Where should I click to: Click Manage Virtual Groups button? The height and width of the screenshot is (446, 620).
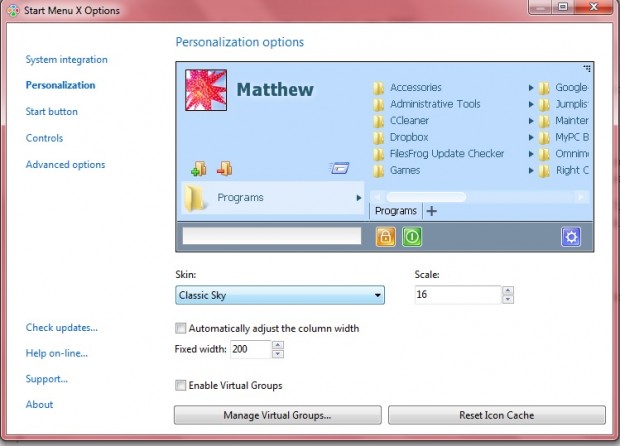coord(278,415)
